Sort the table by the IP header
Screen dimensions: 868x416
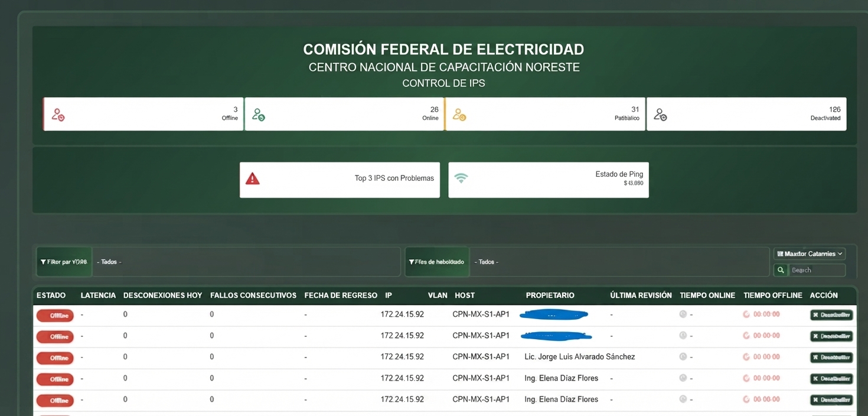click(389, 295)
